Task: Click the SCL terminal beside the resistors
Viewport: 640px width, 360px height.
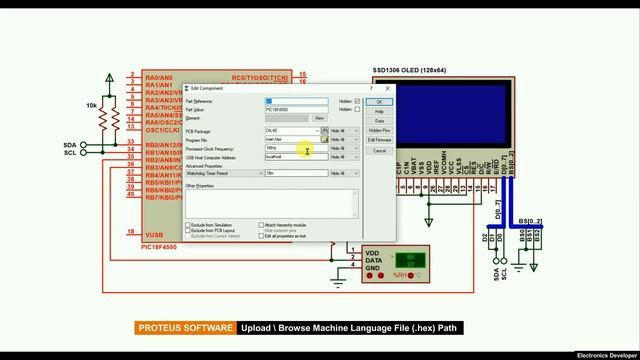Action: [x=83, y=153]
